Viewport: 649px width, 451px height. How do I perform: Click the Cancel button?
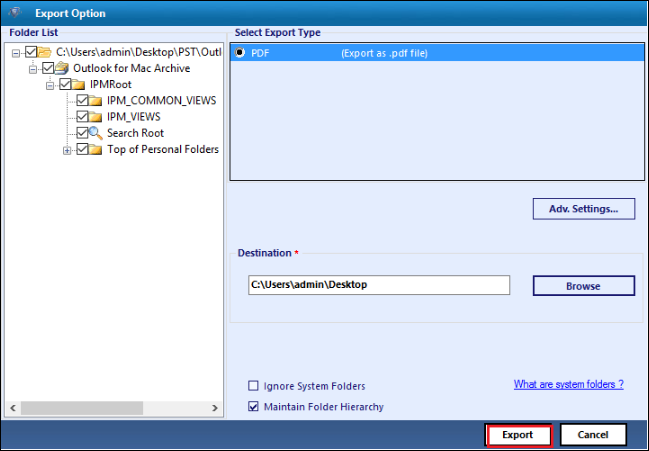tap(593, 435)
